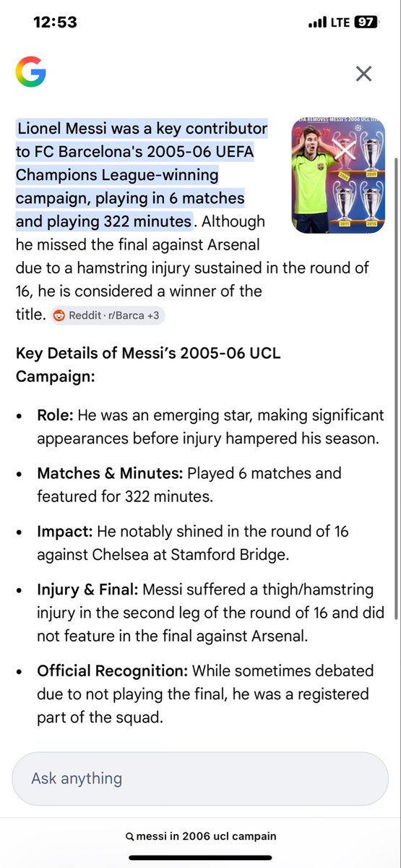The height and width of the screenshot is (868, 401).
Task: Tap the 'Role:' bullet label
Action: 56,416
